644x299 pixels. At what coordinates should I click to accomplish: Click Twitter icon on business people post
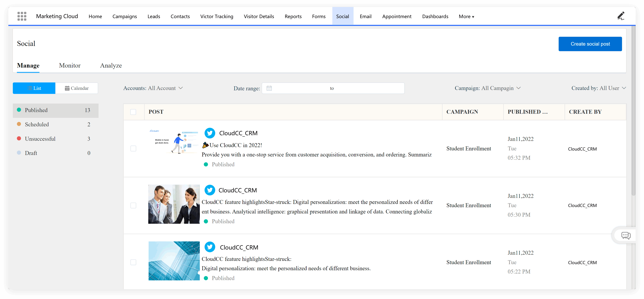point(210,190)
